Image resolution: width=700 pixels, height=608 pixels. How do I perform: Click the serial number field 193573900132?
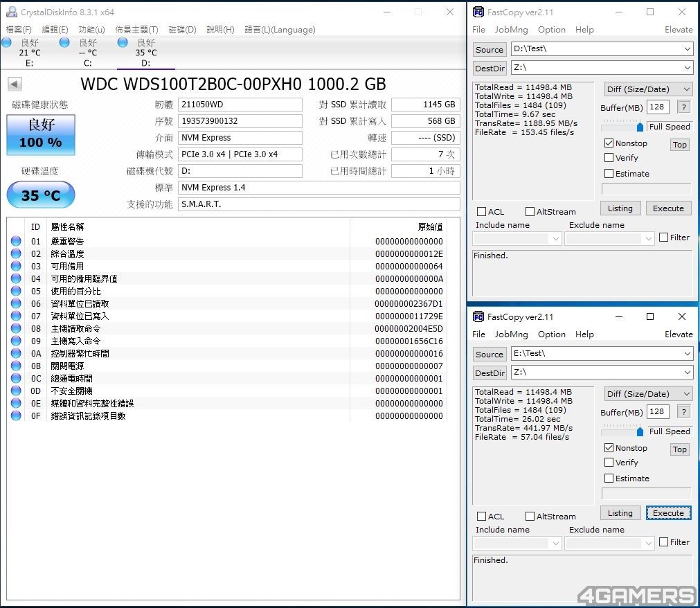pyautogui.click(x=240, y=121)
